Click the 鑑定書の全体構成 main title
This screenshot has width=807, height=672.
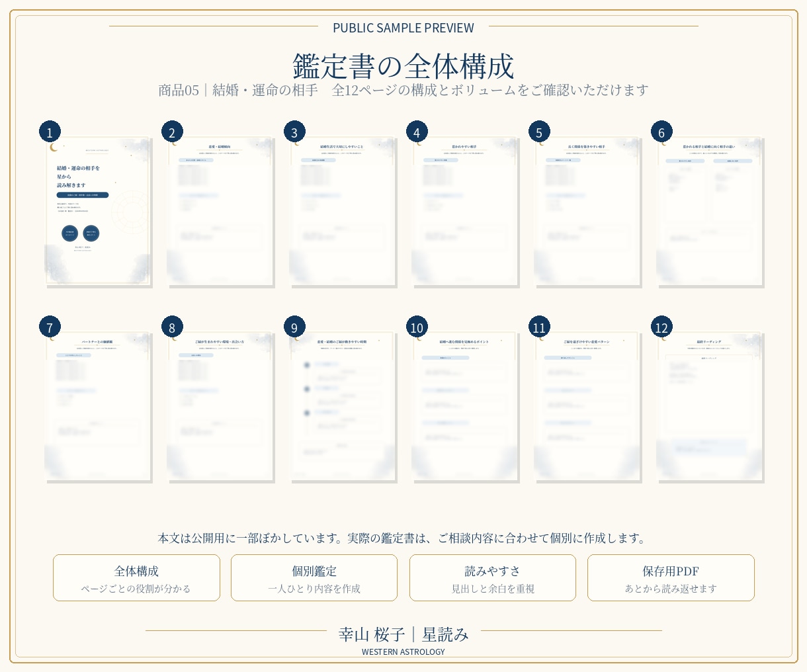point(403,66)
